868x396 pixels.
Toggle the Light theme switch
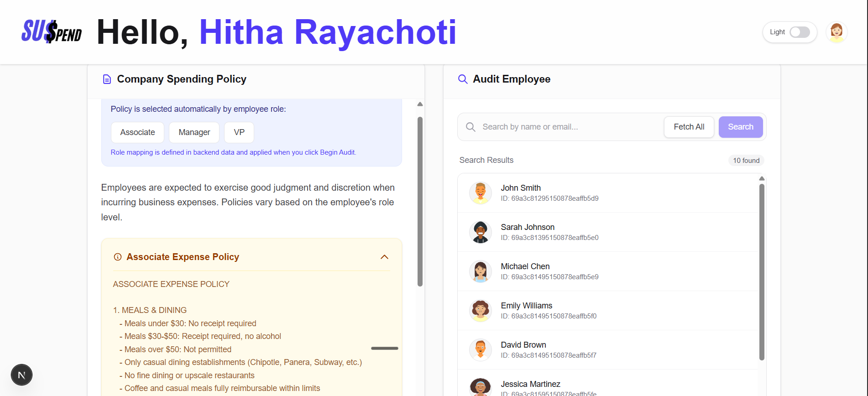pyautogui.click(x=800, y=32)
